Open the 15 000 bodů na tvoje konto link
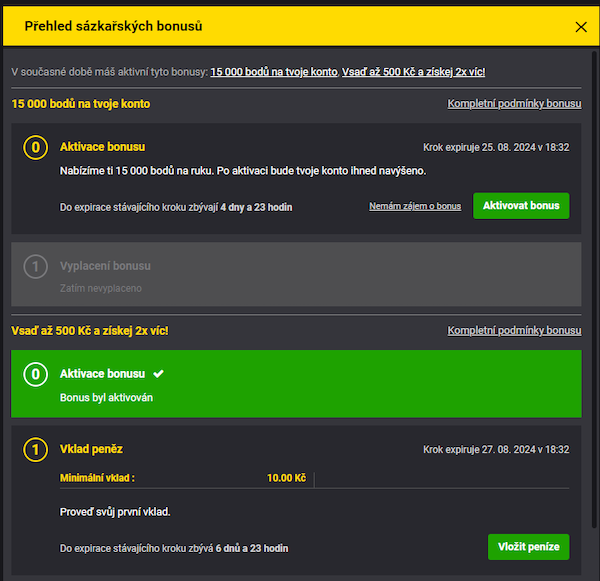Image resolution: width=600 pixels, height=581 pixels. [273, 72]
